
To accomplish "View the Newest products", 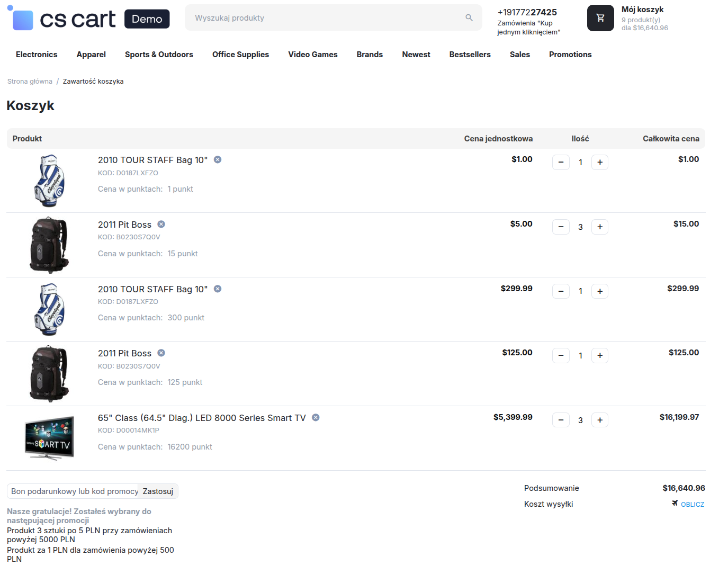I will coord(416,55).
